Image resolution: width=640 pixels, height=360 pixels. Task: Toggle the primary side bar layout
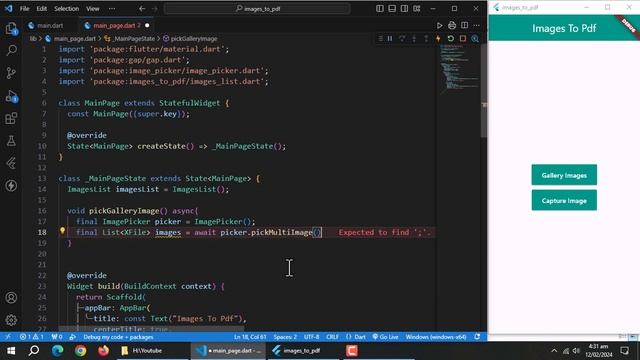380,9
